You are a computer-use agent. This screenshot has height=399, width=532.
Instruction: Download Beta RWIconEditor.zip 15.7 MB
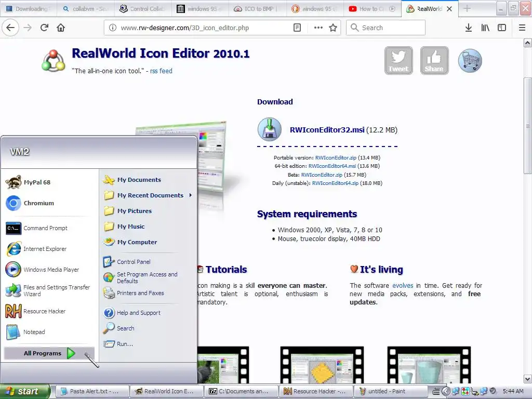322,175
